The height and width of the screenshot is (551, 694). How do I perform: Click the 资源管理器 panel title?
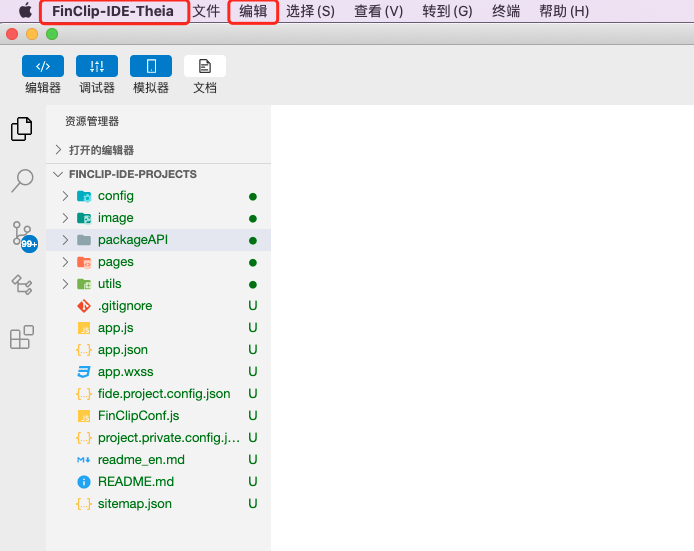tap(92, 121)
